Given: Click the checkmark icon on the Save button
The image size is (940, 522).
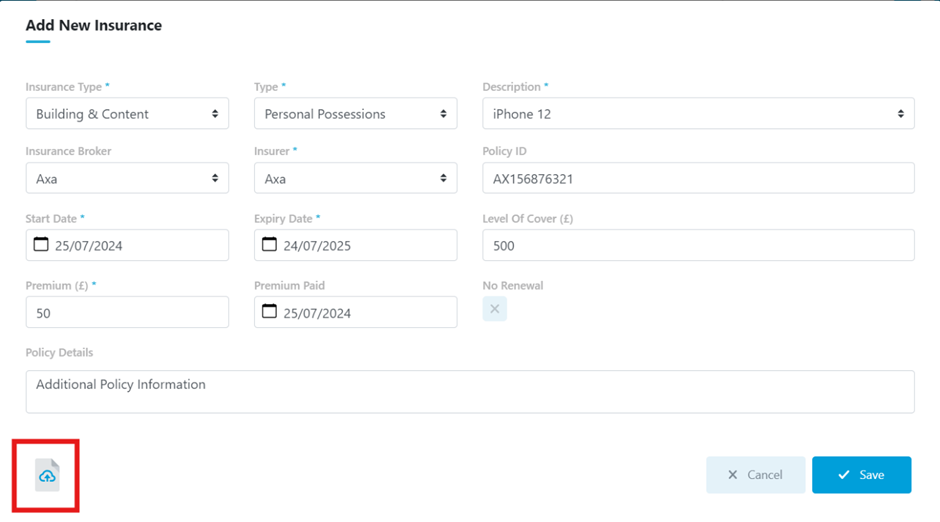Looking at the screenshot, I should 843,475.
